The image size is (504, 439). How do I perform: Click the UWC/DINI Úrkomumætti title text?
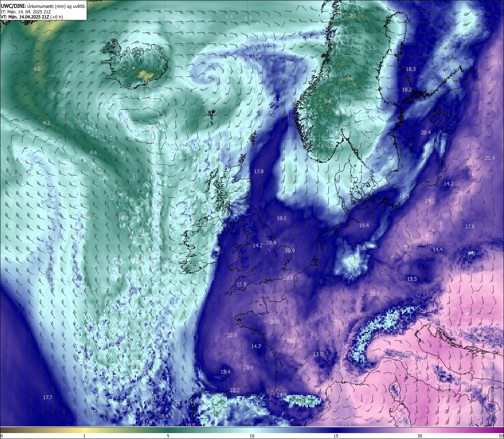[43, 6]
